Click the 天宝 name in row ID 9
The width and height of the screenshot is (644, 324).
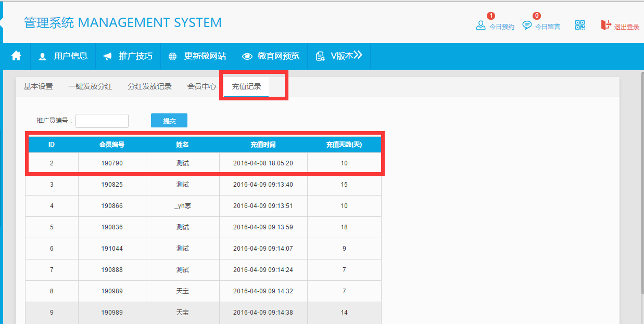[183, 313]
